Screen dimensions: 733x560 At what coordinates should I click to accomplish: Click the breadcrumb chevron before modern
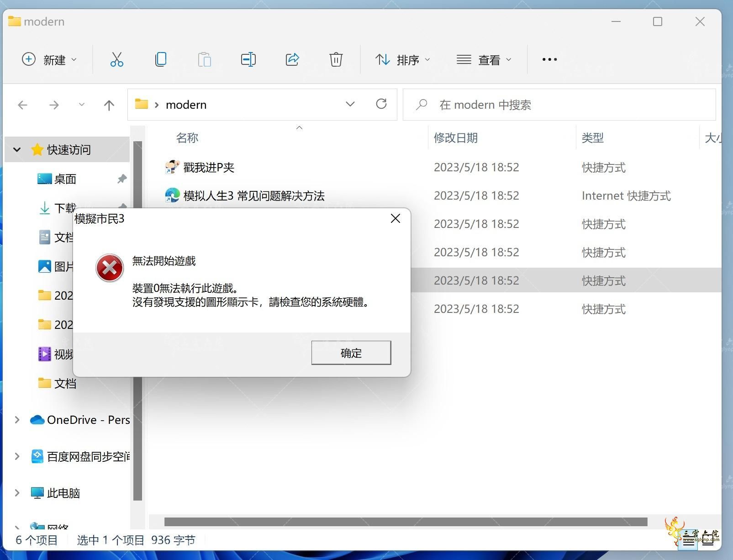pyautogui.click(x=157, y=105)
